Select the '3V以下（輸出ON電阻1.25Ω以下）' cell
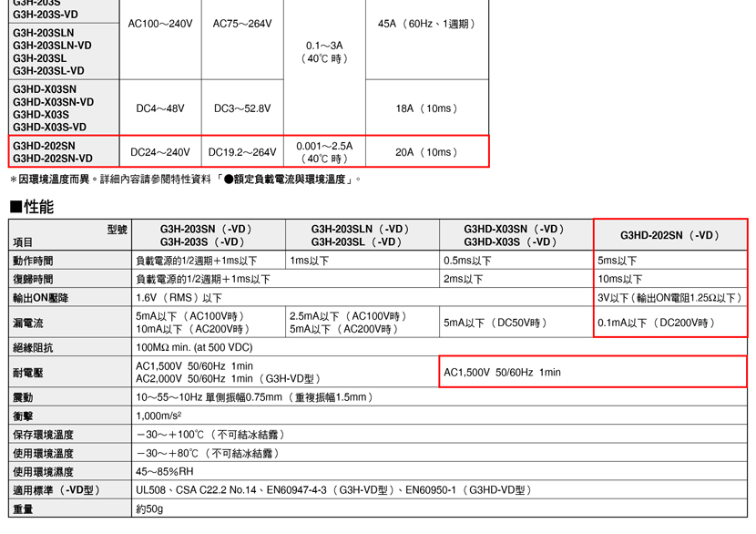756x534 pixels. [x=670, y=298]
